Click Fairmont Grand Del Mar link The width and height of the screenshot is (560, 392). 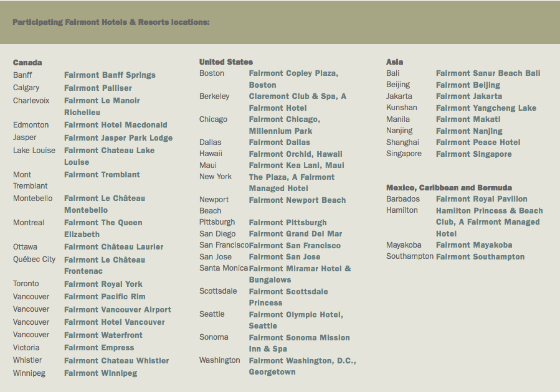pyautogui.click(x=295, y=234)
